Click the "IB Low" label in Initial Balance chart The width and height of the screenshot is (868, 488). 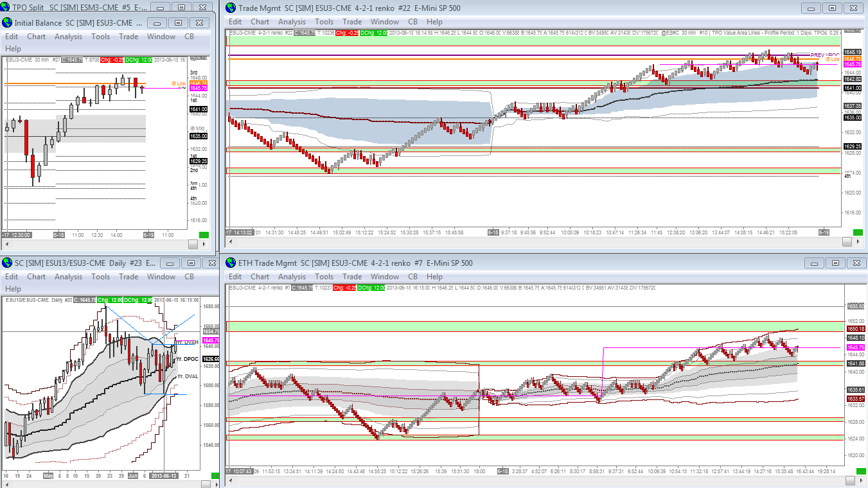[178, 83]
